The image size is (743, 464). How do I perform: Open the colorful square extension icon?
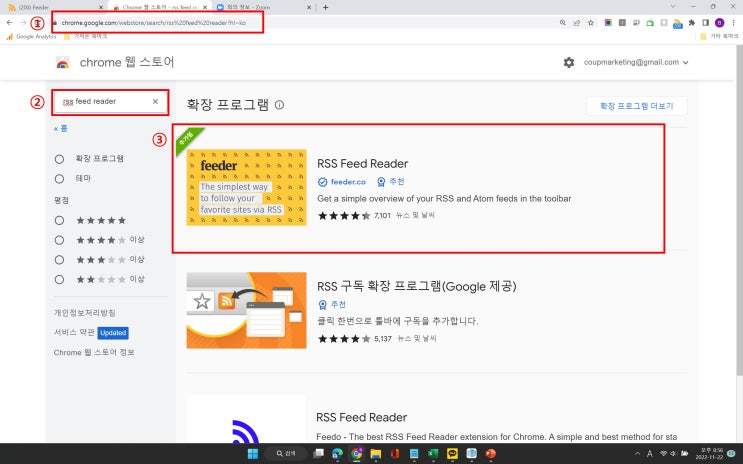coord(608,22)
